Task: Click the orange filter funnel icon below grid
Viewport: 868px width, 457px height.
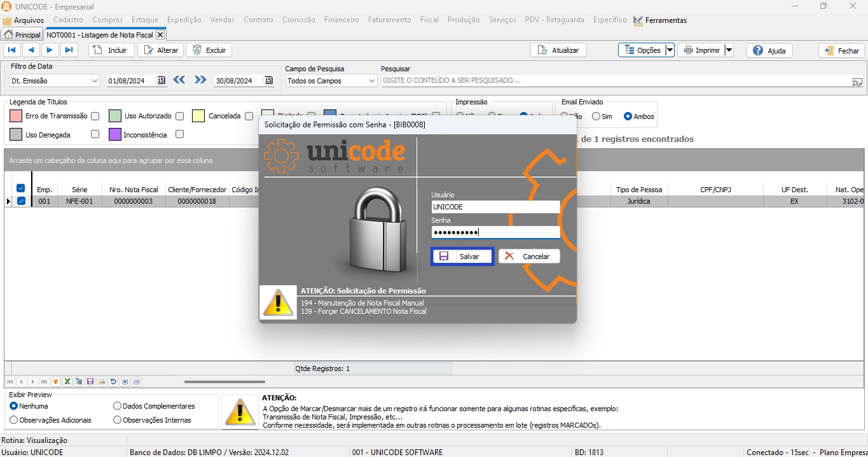Action: click(56, 382)
